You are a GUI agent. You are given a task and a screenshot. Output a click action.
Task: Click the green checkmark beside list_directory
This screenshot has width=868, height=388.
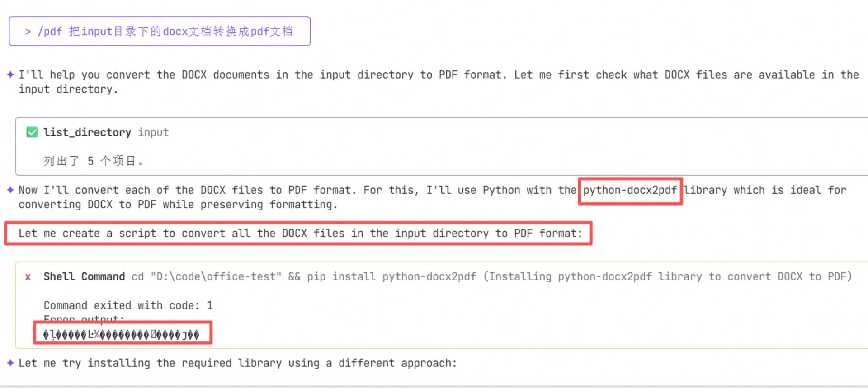(x=32, y=132)
